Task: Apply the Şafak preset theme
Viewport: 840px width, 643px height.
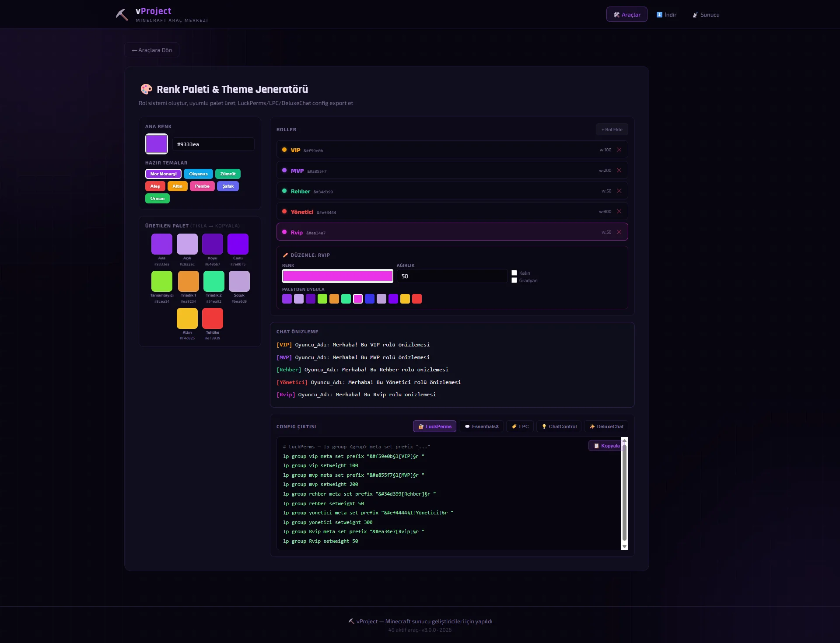Action: [228, 186]
